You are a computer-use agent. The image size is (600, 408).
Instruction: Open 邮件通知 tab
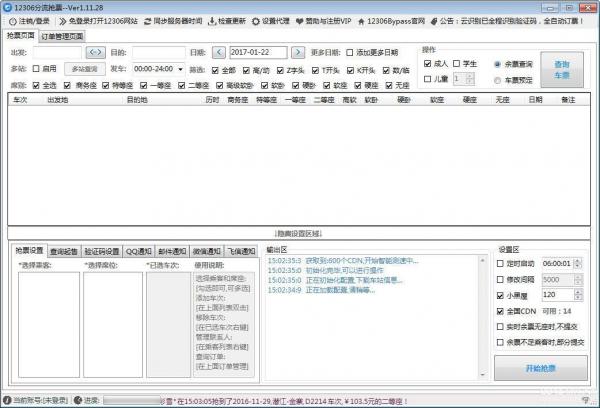(x=172, y=251)
